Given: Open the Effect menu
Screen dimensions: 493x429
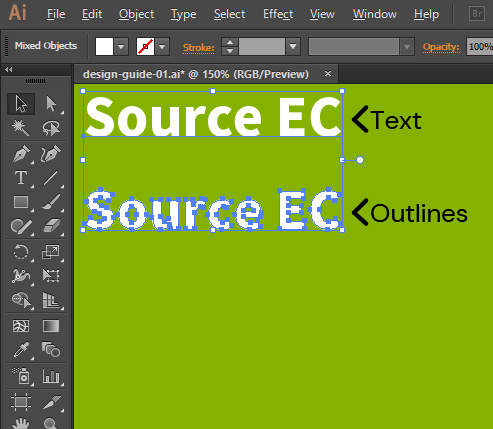Looking at the screenshot, I should (x=278, y=14).
